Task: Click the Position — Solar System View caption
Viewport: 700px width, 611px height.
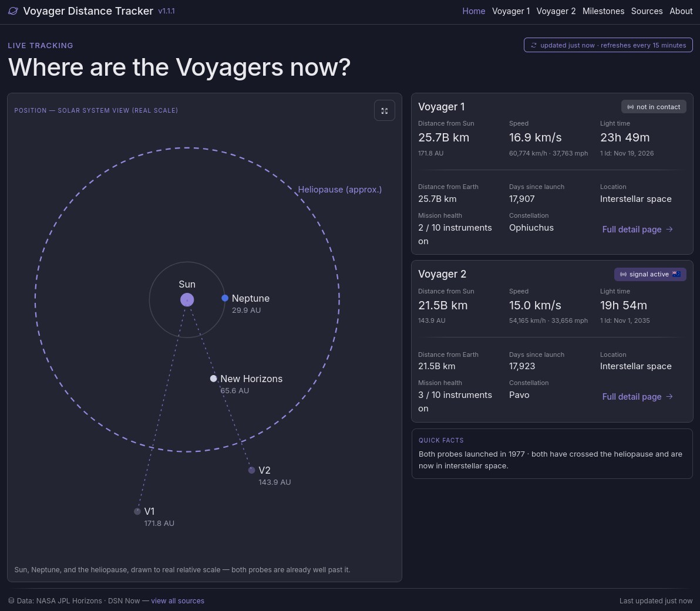Action: (96, 110)
